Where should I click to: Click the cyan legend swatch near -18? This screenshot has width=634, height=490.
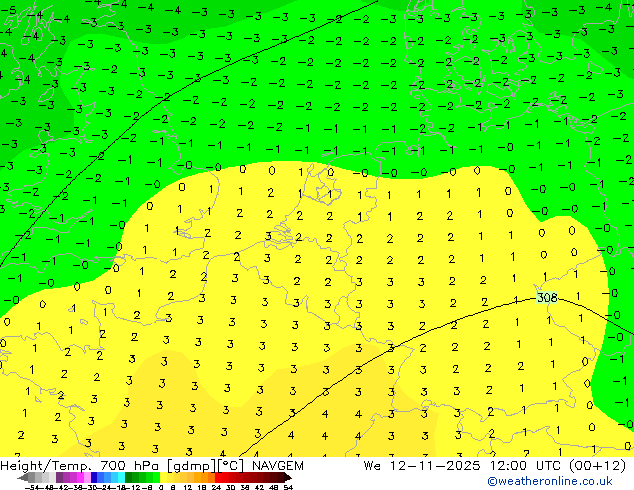coord(121,477)
